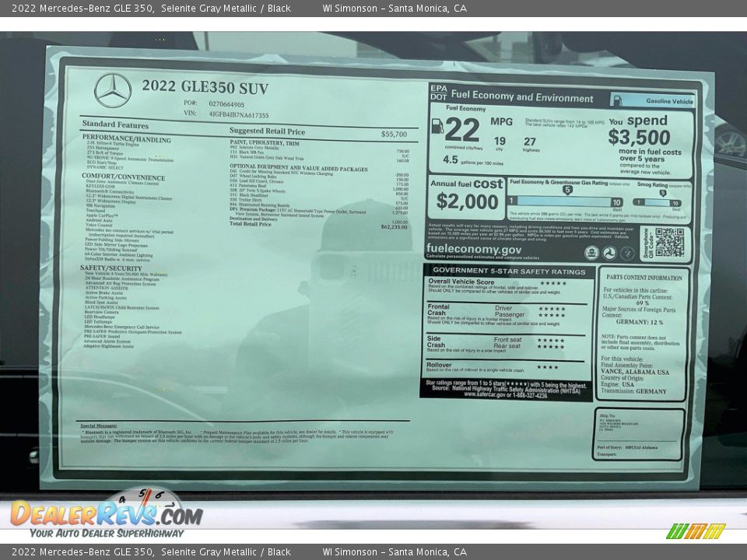This screenshot has height=560, width=747.
Task: Select the 27 highway MPG value
Action: pyautogui.click(x=530, y=142)
